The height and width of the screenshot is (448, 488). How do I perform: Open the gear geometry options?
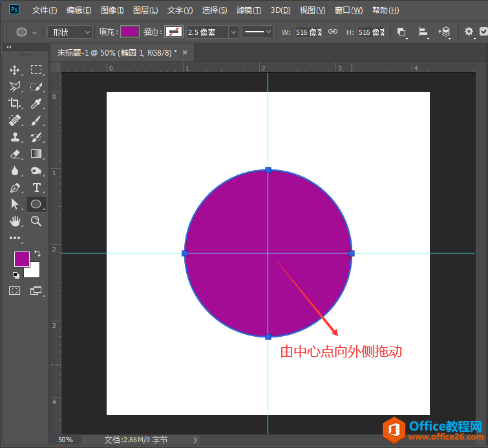469,32
